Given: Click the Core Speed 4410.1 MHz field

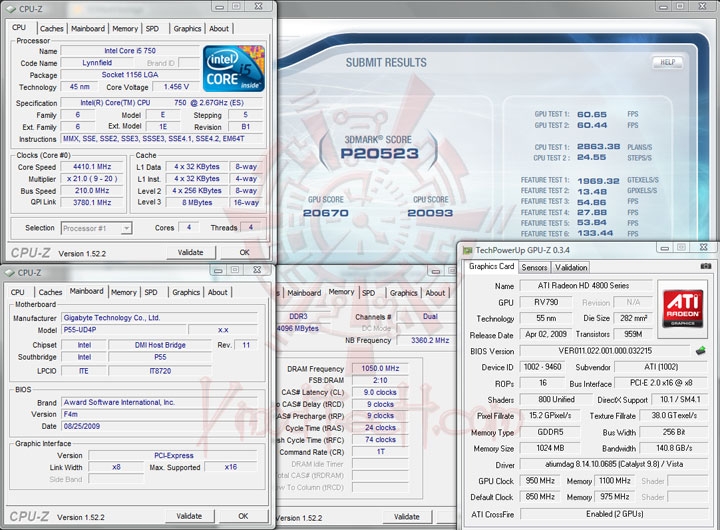Looking at the screenshot, I should coord(92,167).
